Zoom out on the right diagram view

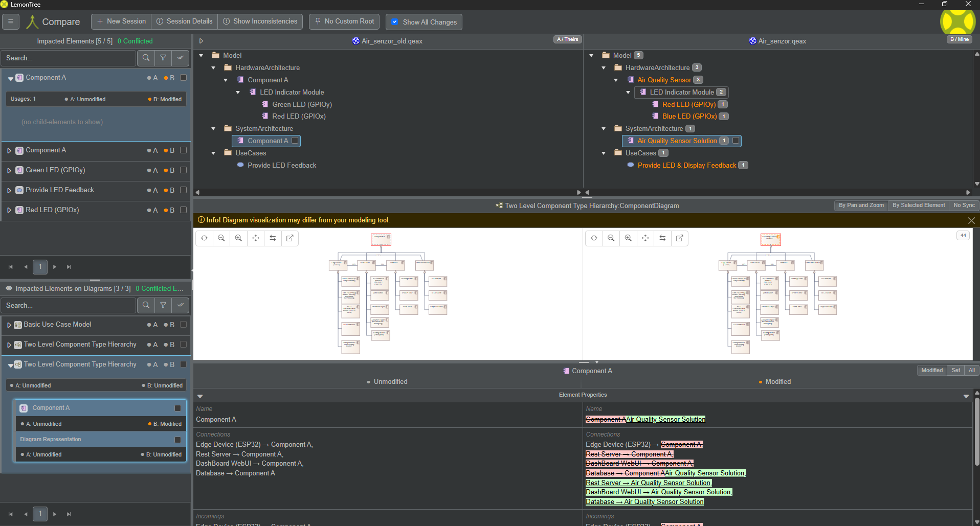click(611, 238)
